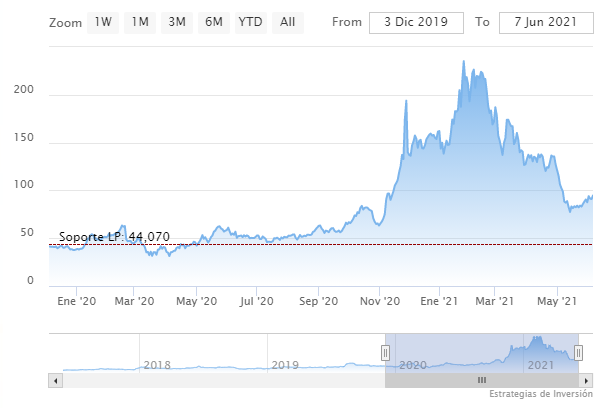Choose the 6M zoom option
609x408 pixels.
(213, 22)
